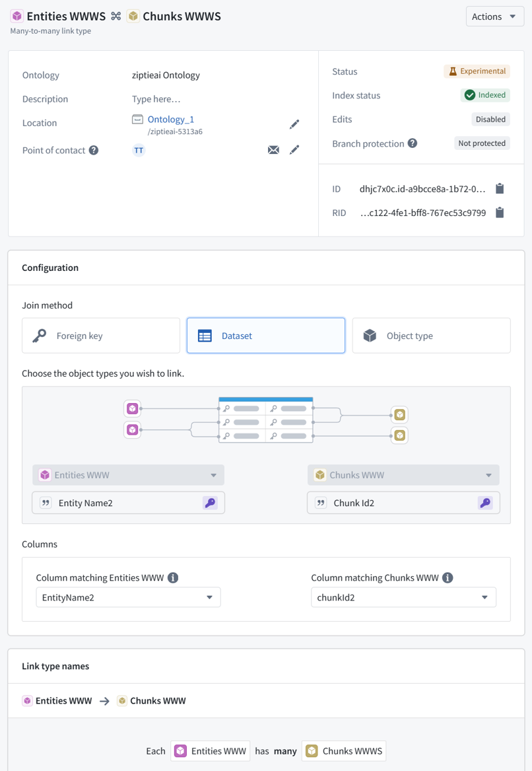Click the many-to-many link icon in header
This screenshot has height=771, width=532.
tap(116, 17)
